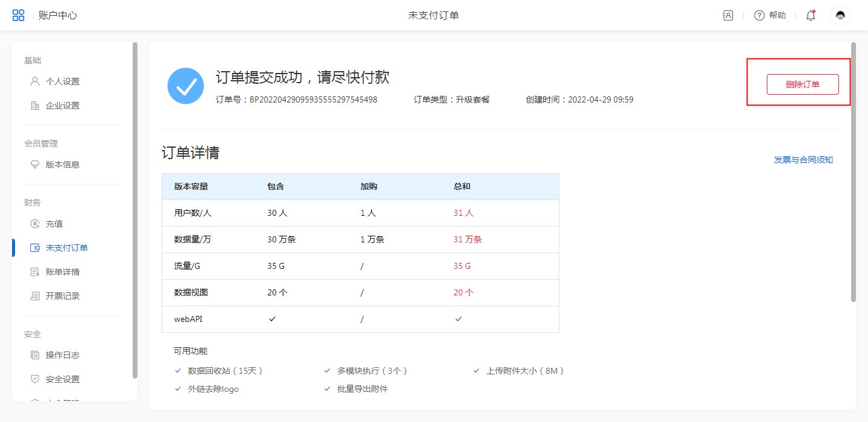Open 账单详情 from the sidebar
The height and width of the screenshot is (422, 868).
click(x=62, y=272)
